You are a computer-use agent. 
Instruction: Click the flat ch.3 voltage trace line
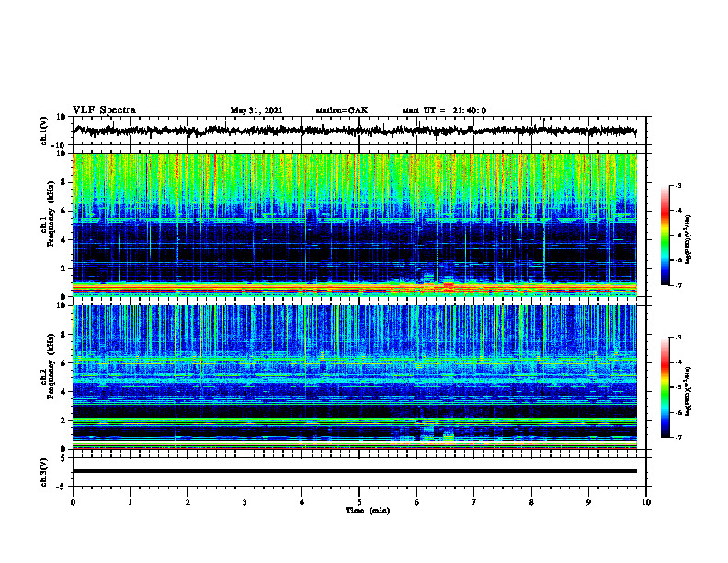coord(354,471)
